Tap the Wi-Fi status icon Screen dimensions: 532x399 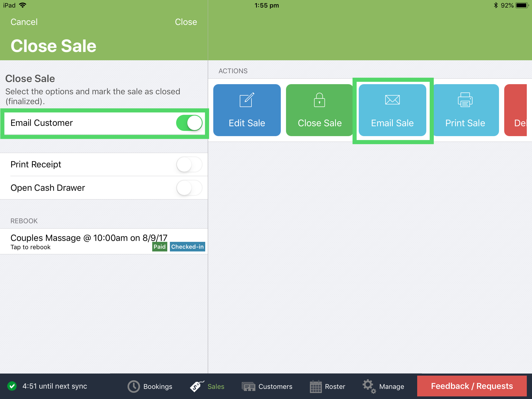click(23, 5)
